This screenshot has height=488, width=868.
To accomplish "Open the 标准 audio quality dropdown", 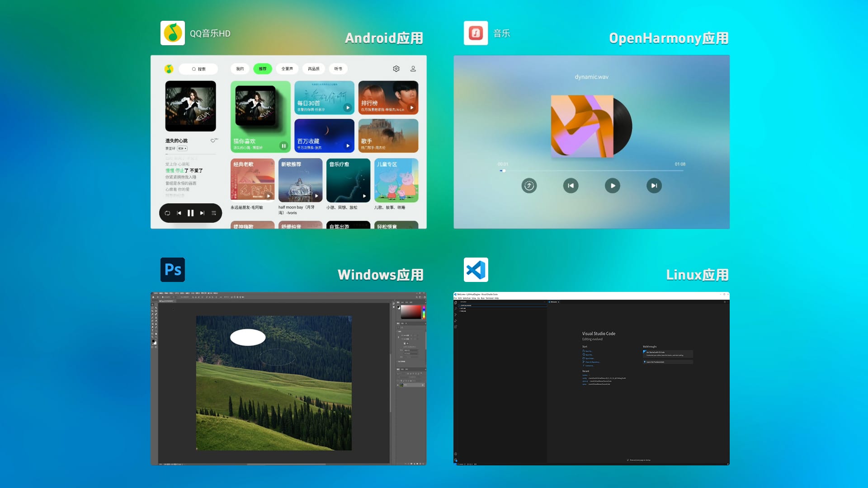I will (182, 148).
